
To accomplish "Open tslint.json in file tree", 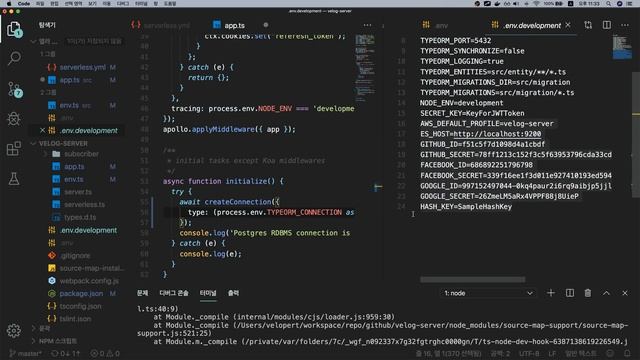I will click(75, 319).
